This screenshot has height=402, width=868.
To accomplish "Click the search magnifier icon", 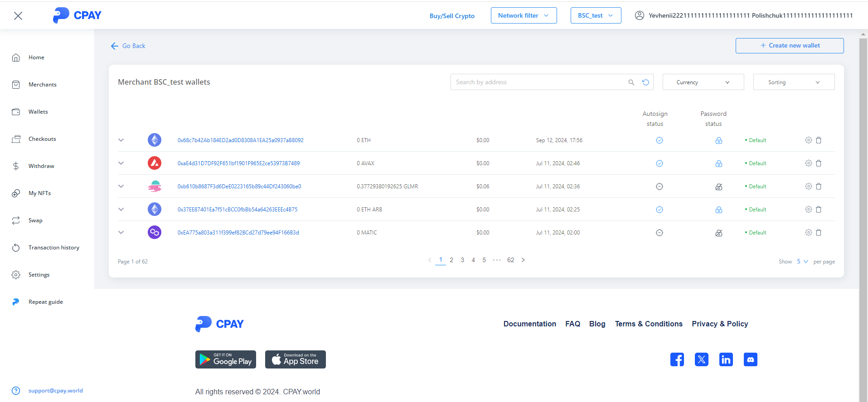I will coord(631,82).
